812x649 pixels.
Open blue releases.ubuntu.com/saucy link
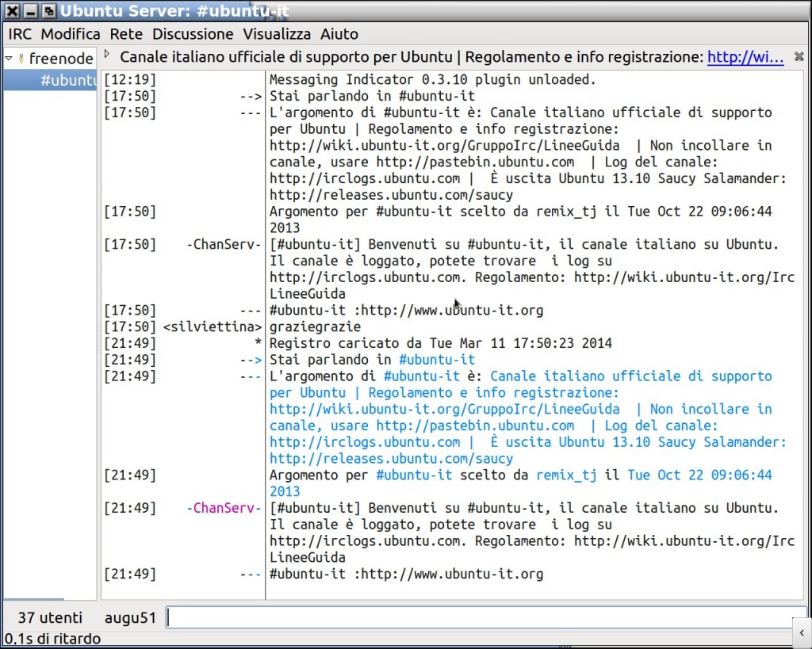(x=391, y=459)
